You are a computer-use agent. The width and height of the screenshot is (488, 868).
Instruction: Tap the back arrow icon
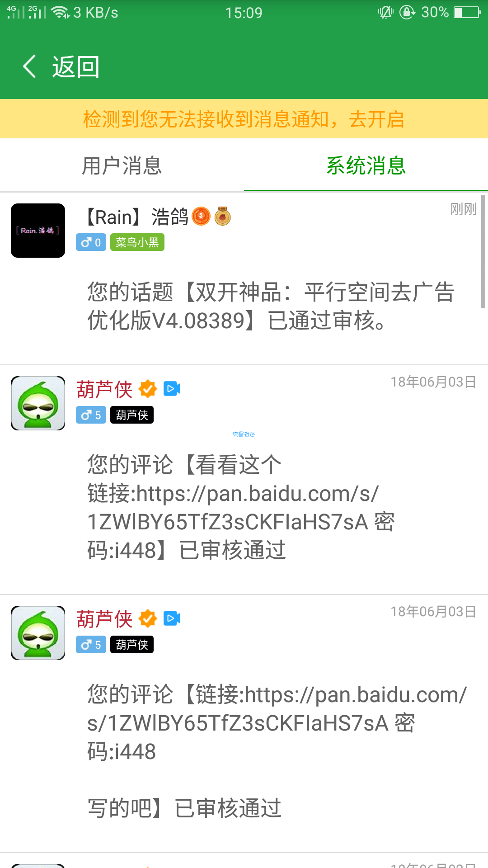point(29,66)
